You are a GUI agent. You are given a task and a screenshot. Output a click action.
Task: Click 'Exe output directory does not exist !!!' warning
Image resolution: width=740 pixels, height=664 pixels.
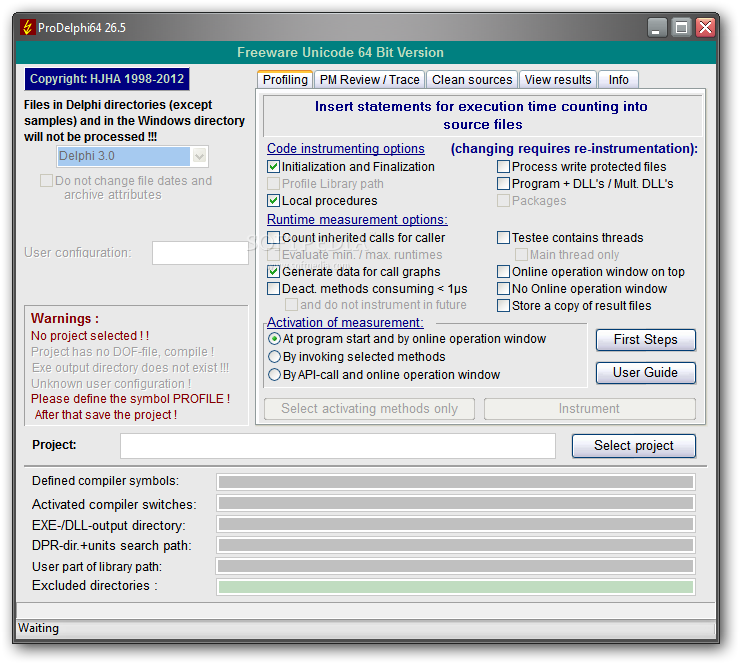[x=131, y=368]
